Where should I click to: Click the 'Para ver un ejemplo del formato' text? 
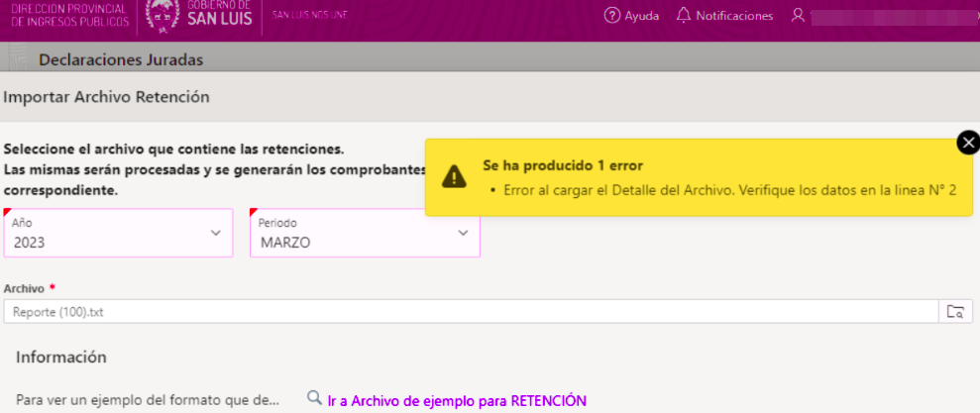click(148, 400)
